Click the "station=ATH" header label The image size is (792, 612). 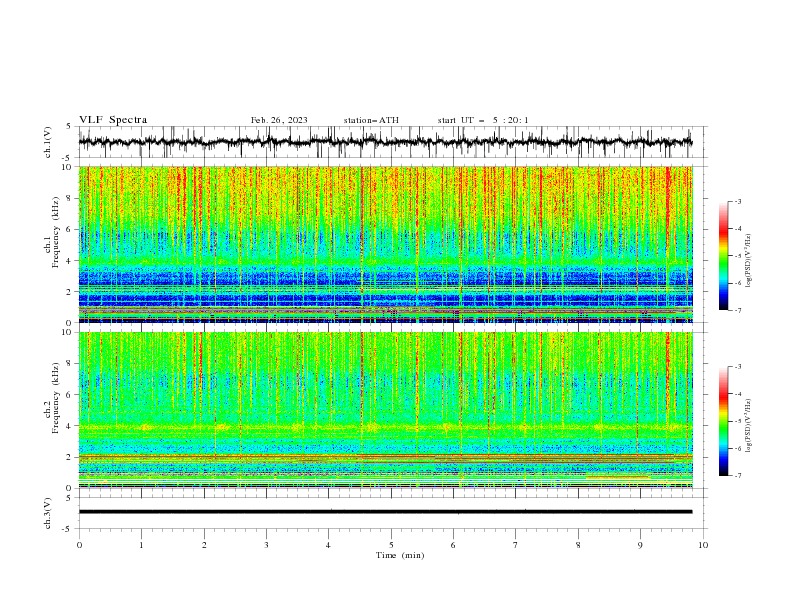pyautogui.click(x=371, y=120)
